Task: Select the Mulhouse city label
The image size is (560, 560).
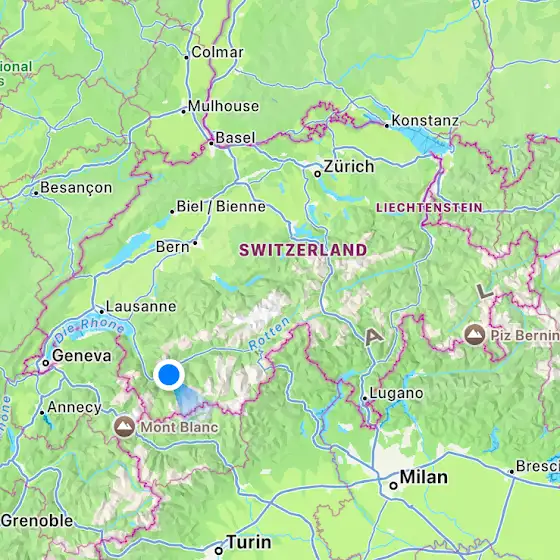Action: pyautogui.click(x=224, y=106)
